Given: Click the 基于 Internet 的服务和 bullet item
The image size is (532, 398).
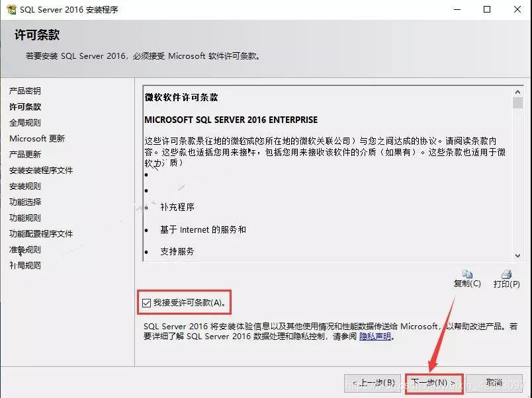Looking at the screenshot, I should click(x=203, y=229).
